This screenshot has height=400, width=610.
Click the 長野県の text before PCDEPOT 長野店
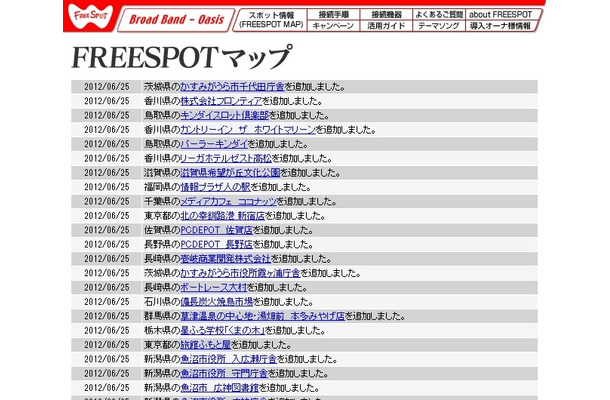162,244
